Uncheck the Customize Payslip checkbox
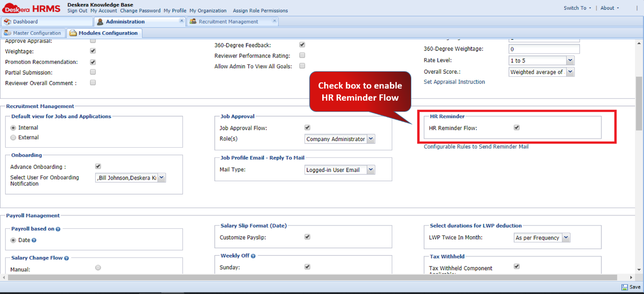This screenshot has width=644, height=294. pyautogui.click(x=307, y=237)
